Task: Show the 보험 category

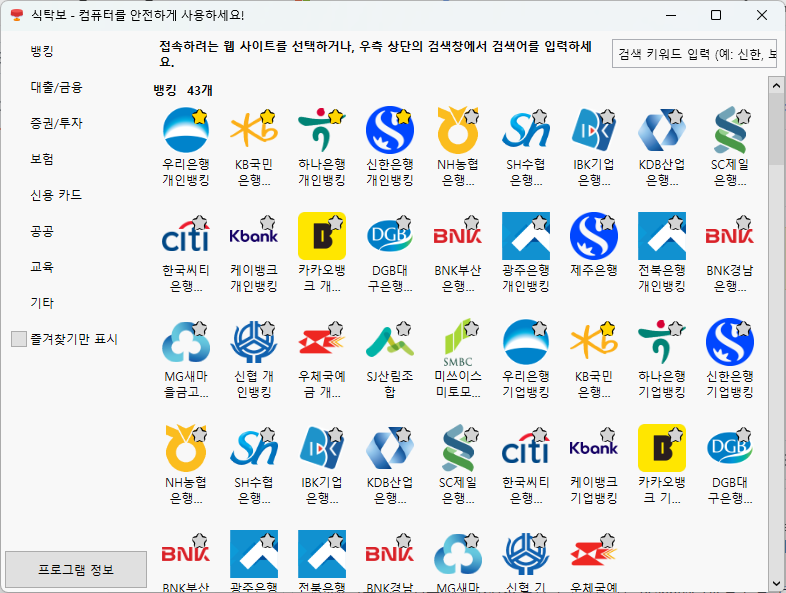Action: (42, 159)
